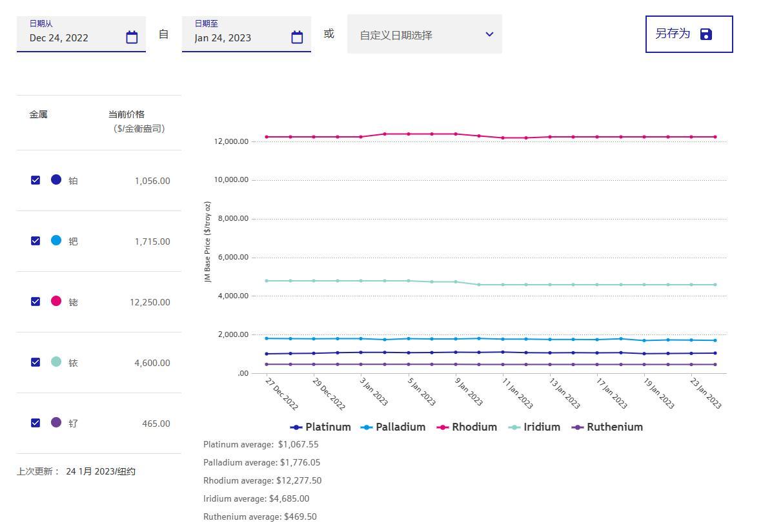Toggle the 钌 ruthenium checkbox

[36, 423]
